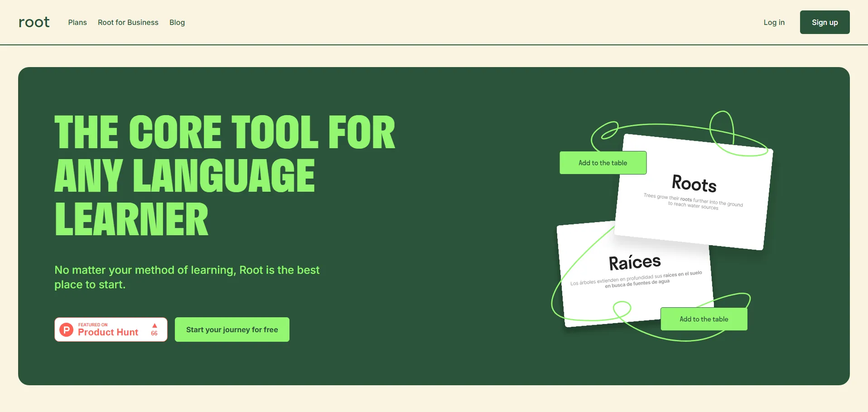
Task: Click the FEATURED ON label in badge
Action: 93,325
